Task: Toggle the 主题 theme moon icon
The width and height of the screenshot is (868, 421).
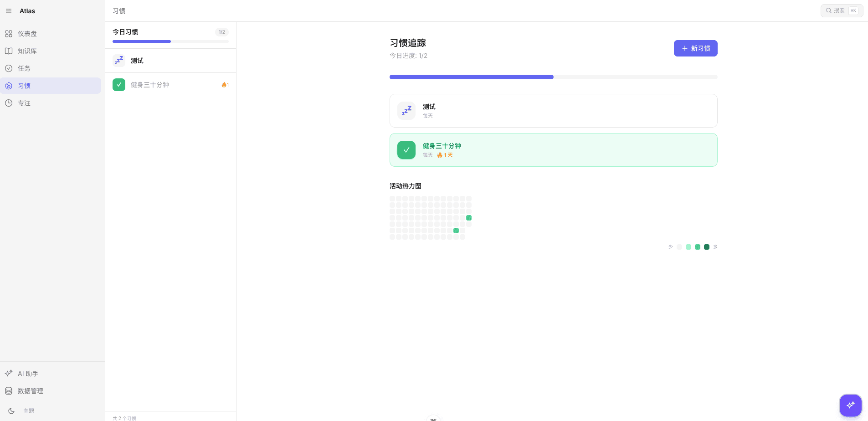Action: pyautogui.click(x=11, y=411)
